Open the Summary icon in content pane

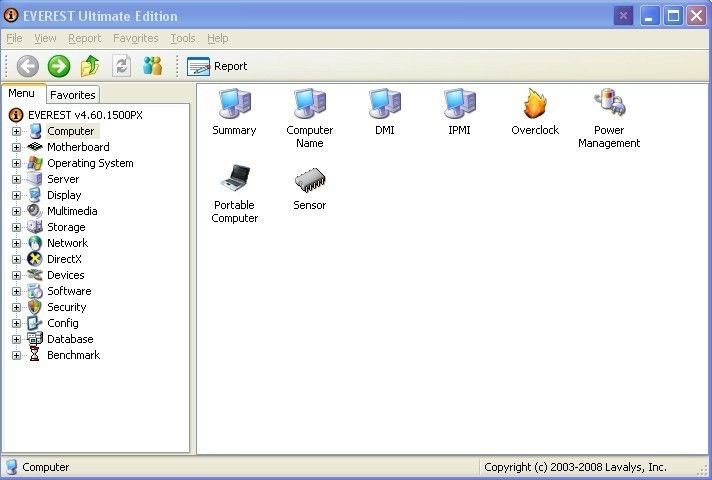(x=234, y=104)
